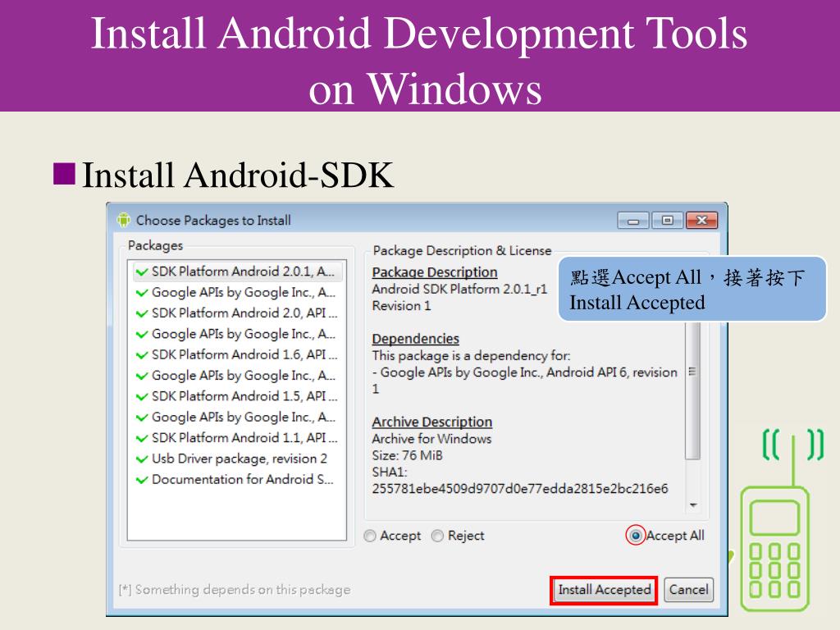Click the scroll-down arrow in the description pane
Viewport: 840px width, 630px height.
click(x=693, y=505)
